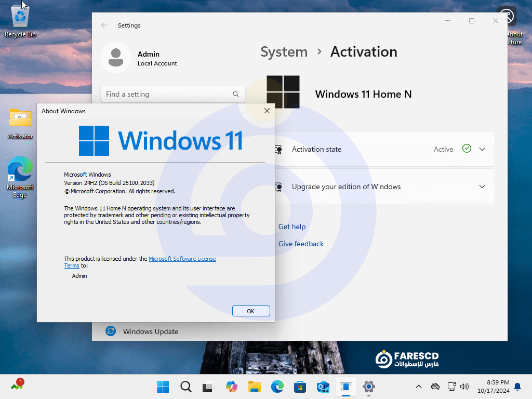Open the notification bell
Viewport: 532px width, 399px height.
point(518,387)
